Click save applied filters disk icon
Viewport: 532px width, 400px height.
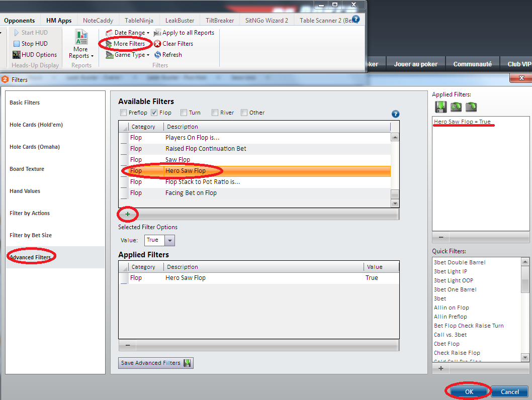[440, 107]
